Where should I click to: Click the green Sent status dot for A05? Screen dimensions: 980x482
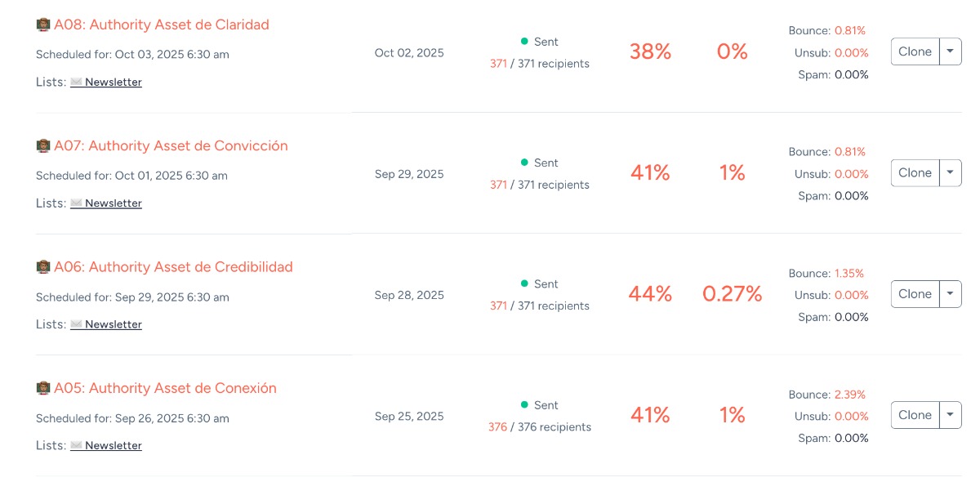click(x=524, y=404)
